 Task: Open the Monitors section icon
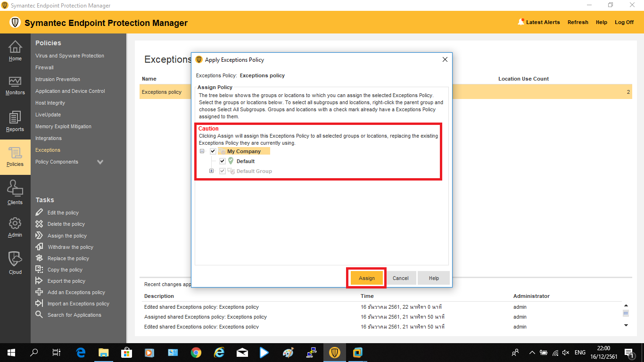pos(15,82)
